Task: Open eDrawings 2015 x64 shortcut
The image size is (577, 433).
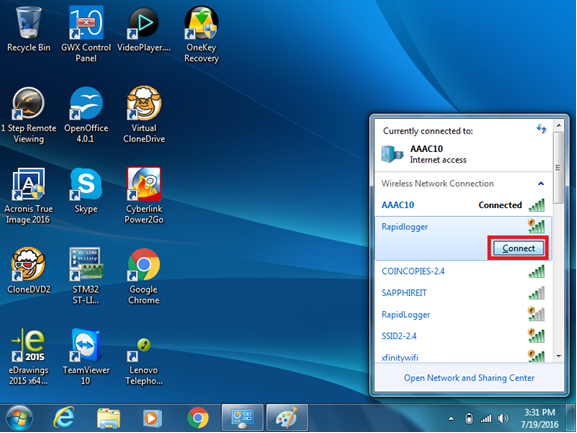Action: pos(29,356)
